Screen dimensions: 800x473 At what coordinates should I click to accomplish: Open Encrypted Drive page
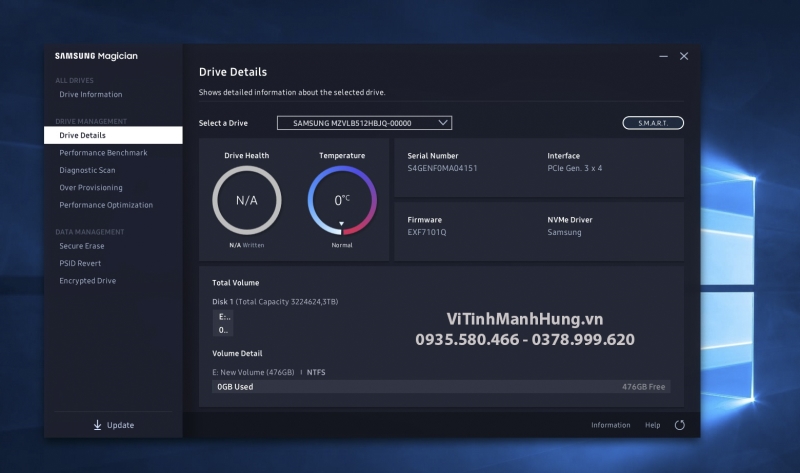(x=88, y=281)
